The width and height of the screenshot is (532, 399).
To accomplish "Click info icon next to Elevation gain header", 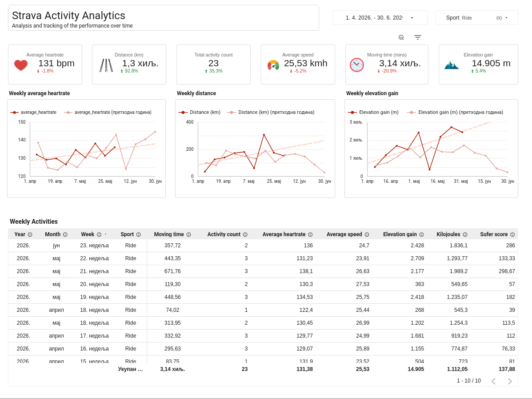I will [421, 234].
